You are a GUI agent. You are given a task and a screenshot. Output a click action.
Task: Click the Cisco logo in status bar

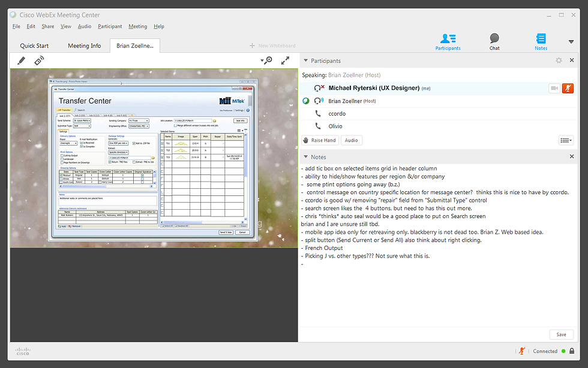coord(23,351)
